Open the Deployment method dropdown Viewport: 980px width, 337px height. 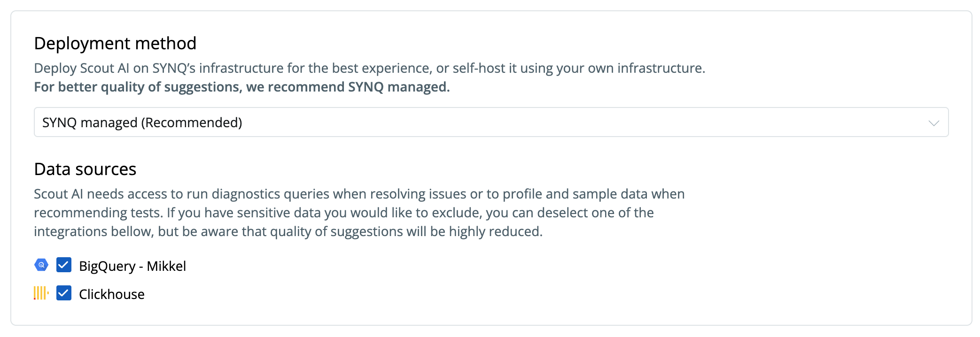[490, 123]
